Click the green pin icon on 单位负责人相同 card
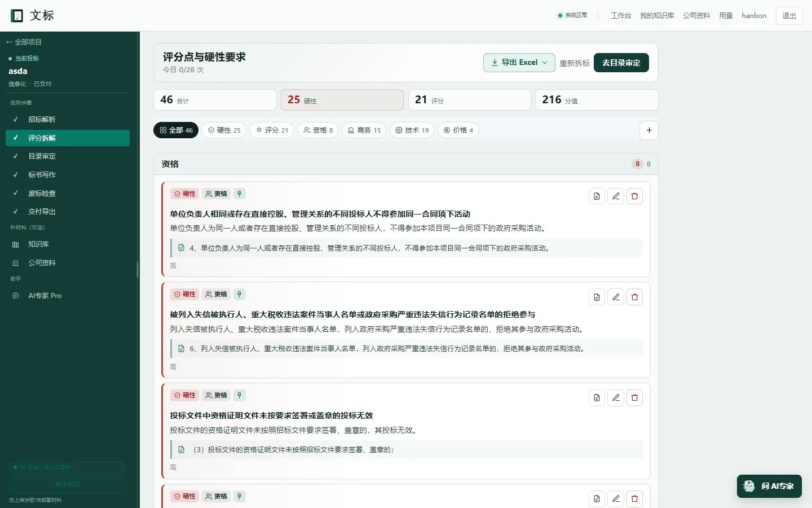 (x=240, y=194)
